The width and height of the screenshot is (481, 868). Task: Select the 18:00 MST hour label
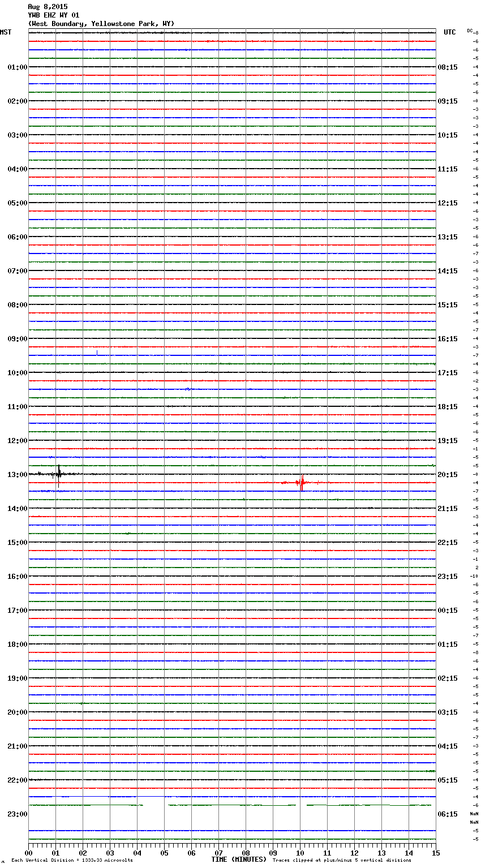tap(18, 644)
